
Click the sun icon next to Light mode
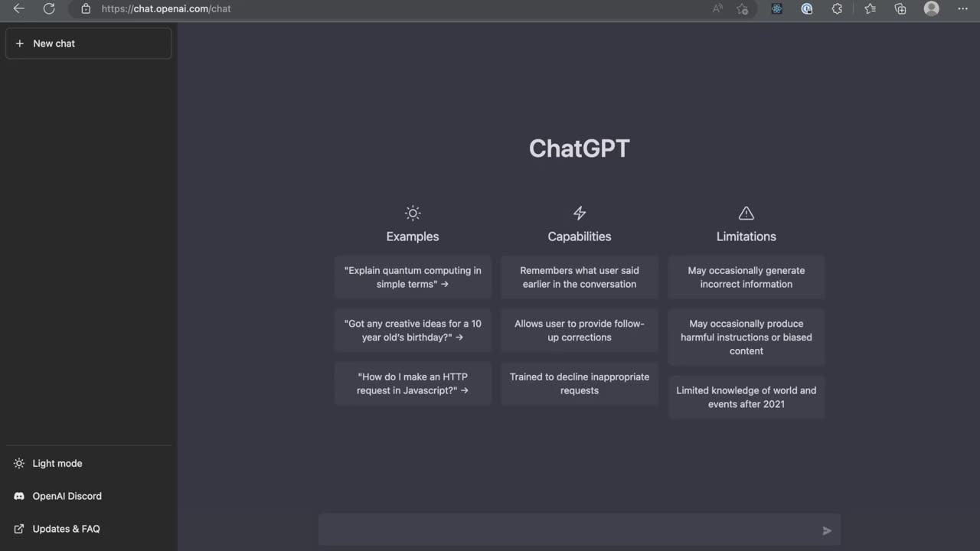coord(19,464)
